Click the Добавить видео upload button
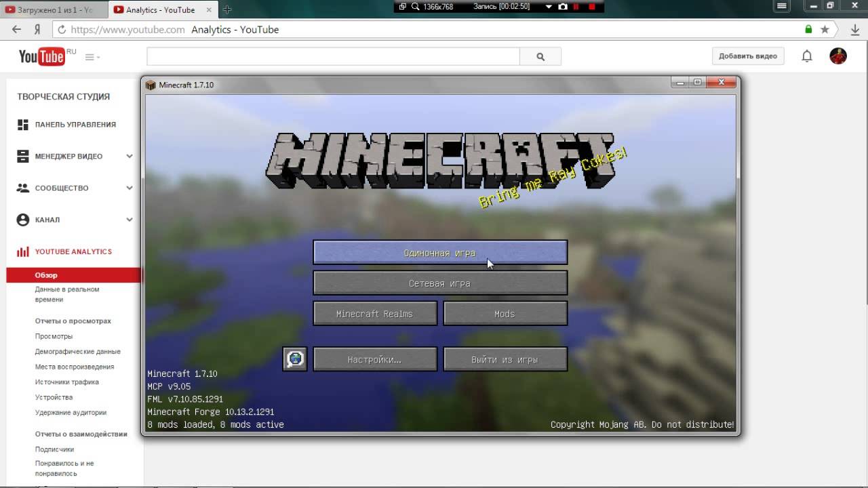This screenshot has width=868, height=488. point(748,56)
